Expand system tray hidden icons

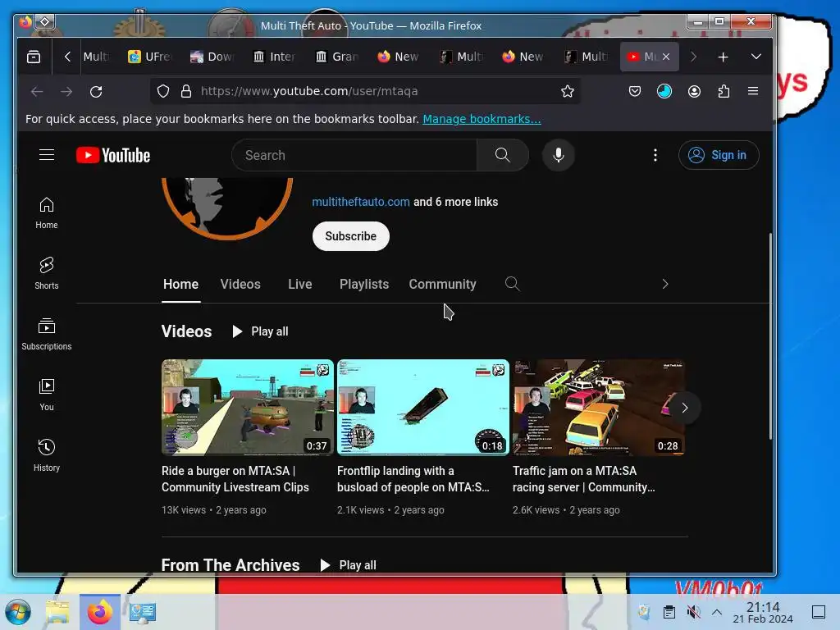tap(717, 612)
